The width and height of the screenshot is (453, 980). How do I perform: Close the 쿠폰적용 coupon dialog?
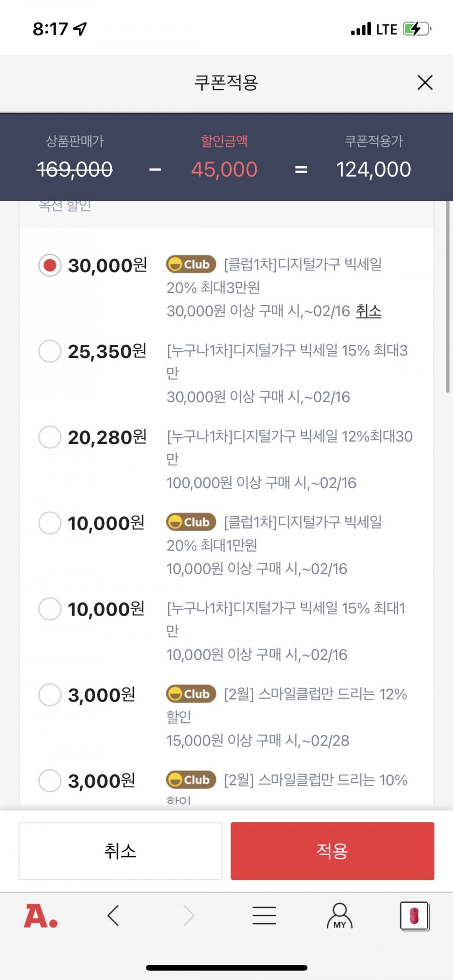(x=425, y=83)
